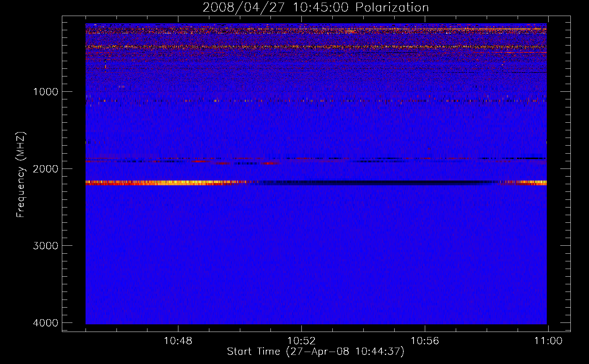Click the plot title '2008/04/27 10:45:00 Polarization'

316,8
